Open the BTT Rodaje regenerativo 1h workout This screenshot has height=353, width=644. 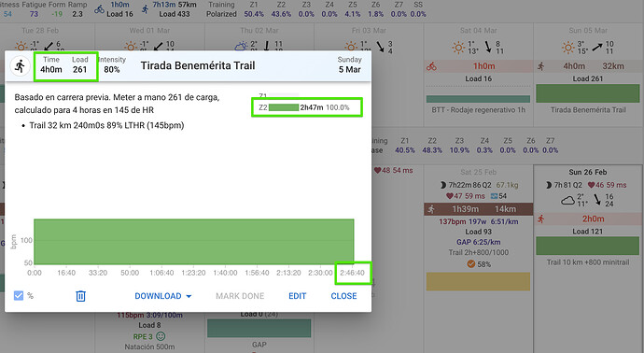coord(478,99)
